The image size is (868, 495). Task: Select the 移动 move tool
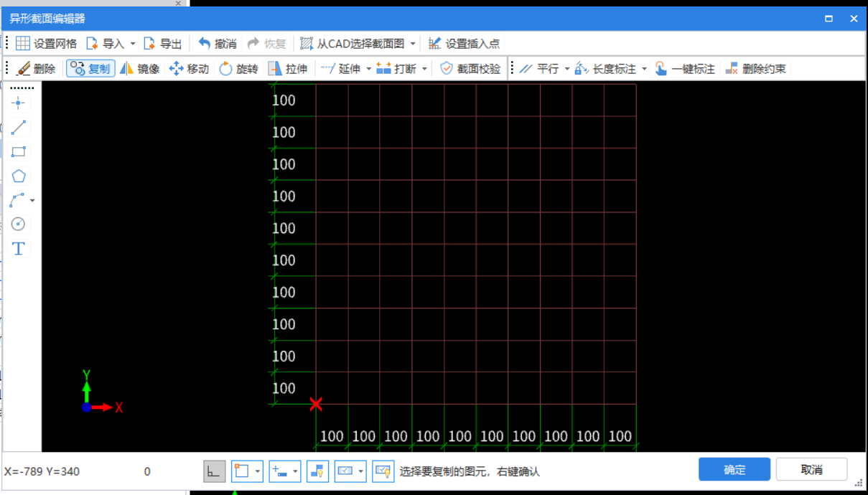(x=189, y=69)
